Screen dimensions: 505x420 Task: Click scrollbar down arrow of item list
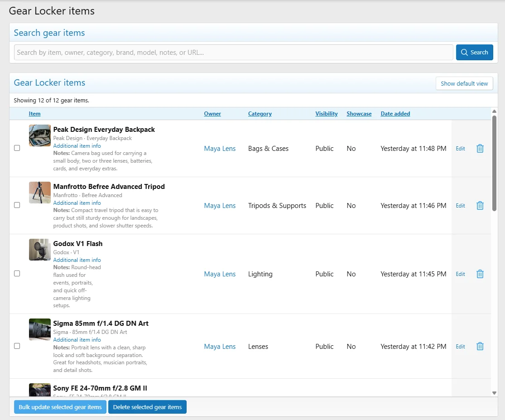(494, 393)
